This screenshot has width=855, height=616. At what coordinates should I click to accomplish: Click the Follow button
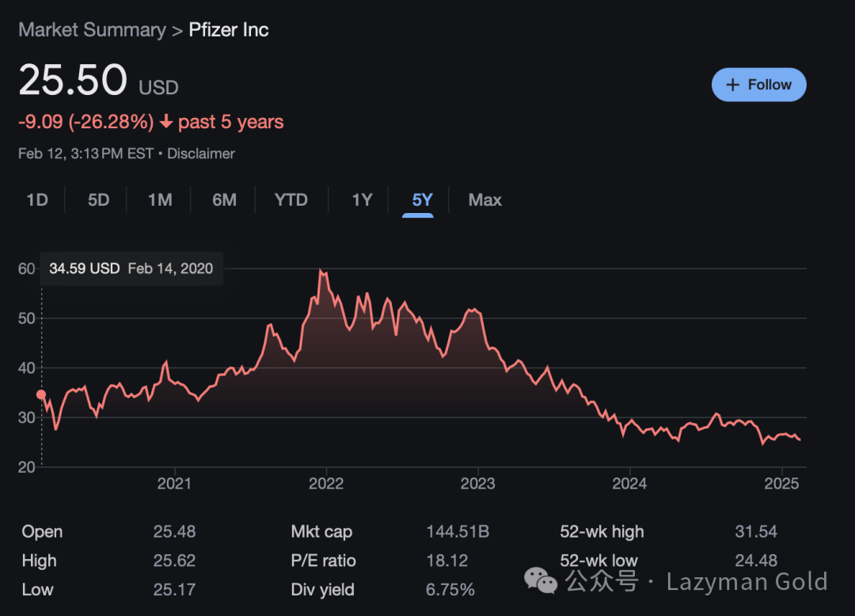click(758, 85)
